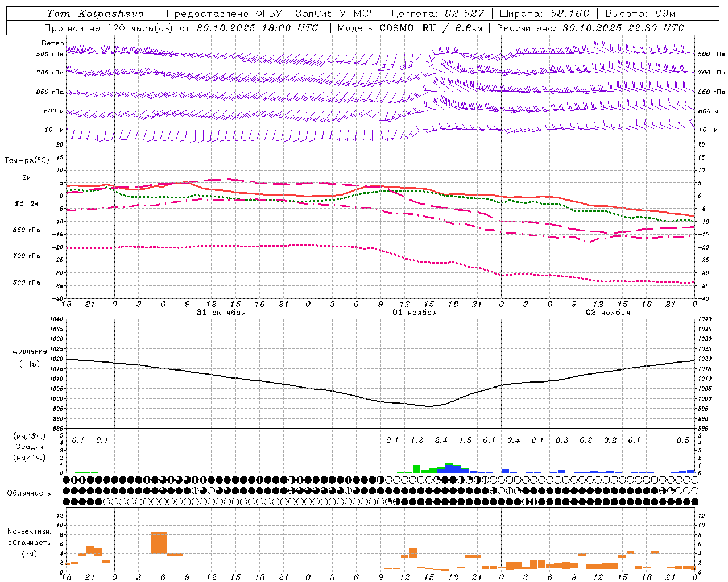Select the 'Широта: 58.166' header value
The width and height of the screenshot is (728, 582).
pos(545,14)
